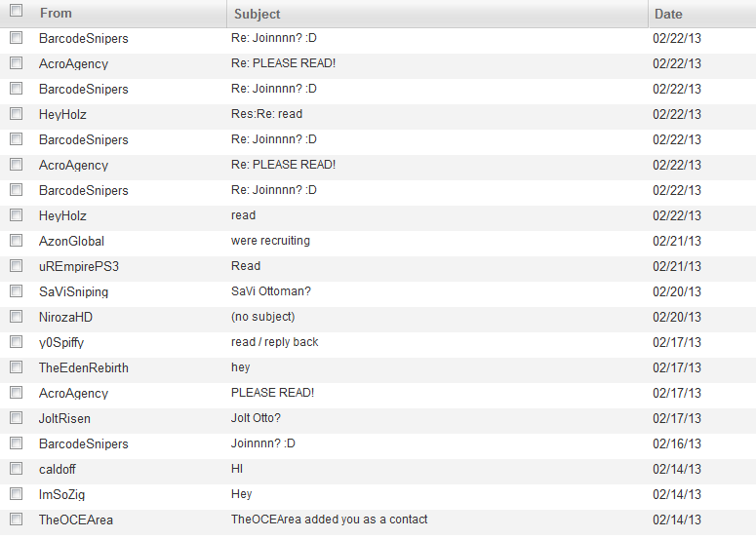
Task: Tick the select-all checkbox in the header
Action: tap(16, 11)
